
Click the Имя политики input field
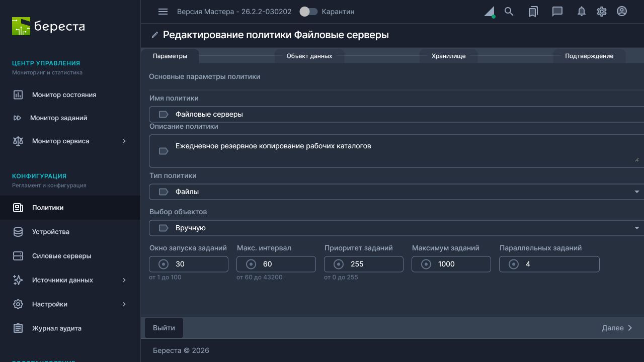396,114
